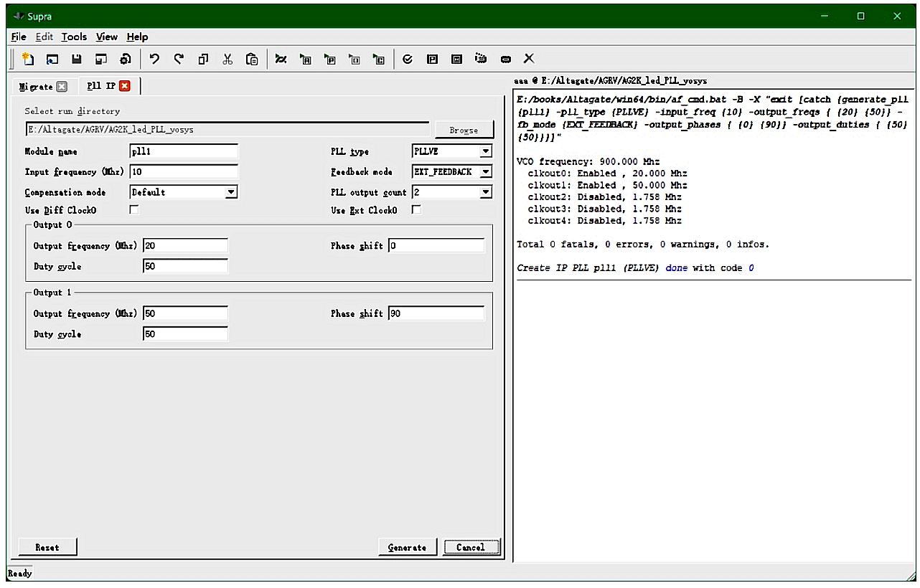Click the boxed M toolbar icon
Image resolution: width=920 pixels, height=588 pixels.
456,59
